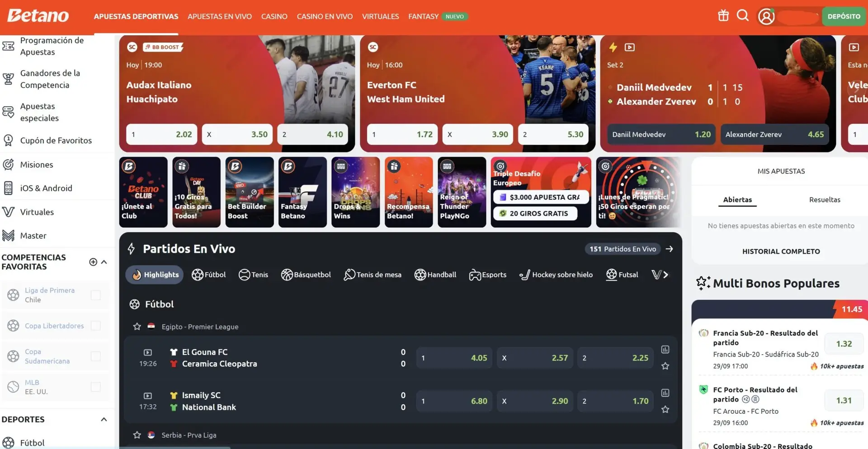
Task: Click the search magnifier icon
Action: click(743, 16)
